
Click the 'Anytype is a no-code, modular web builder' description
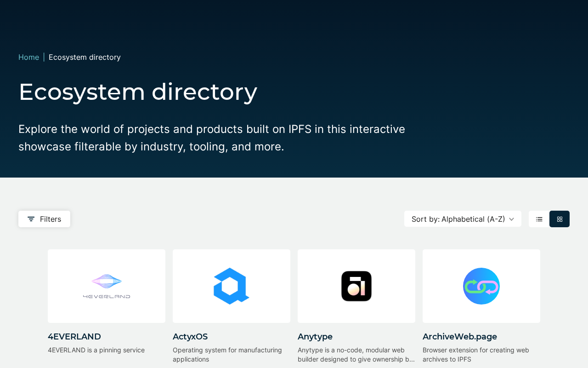click(356, 355)
